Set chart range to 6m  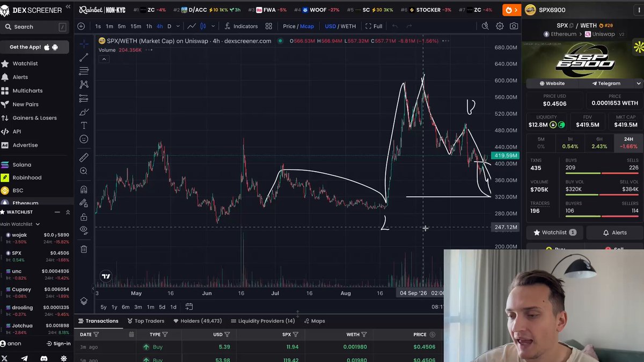point(126,307)
